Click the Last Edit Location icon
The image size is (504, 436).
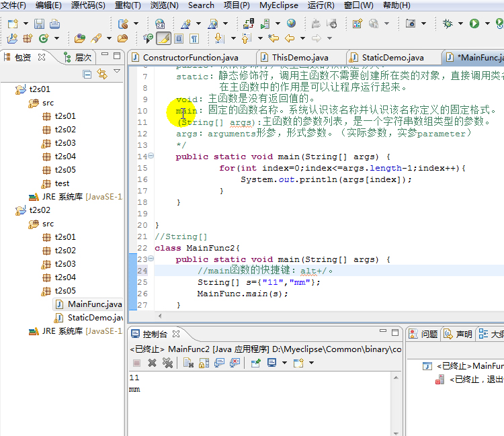click(x=274, y=38)
